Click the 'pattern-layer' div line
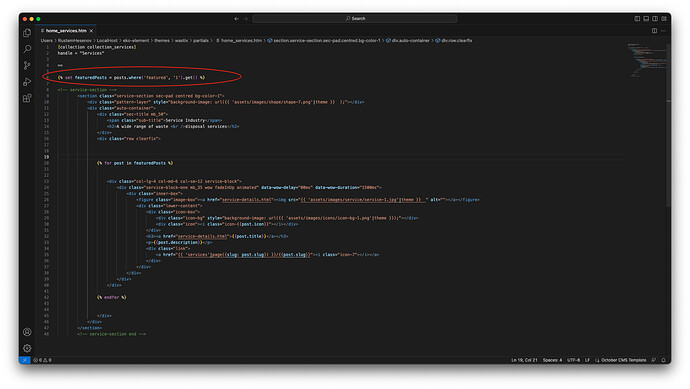690x389 pixels. click(x=225, y=102)
